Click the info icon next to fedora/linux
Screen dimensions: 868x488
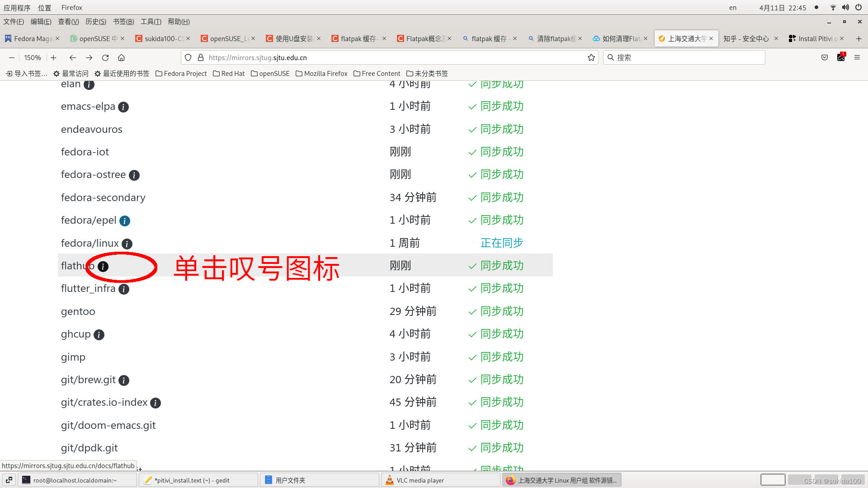[127, 244]
